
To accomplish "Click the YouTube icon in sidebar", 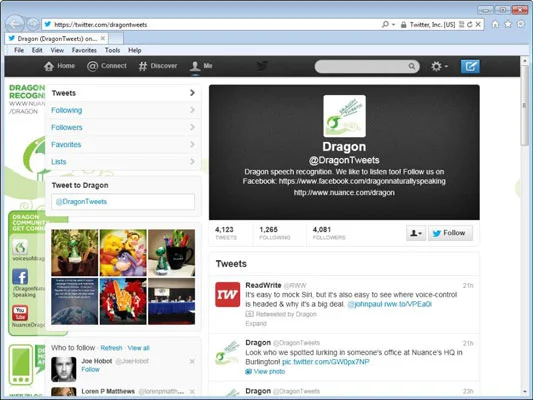I will coord(20,313).
